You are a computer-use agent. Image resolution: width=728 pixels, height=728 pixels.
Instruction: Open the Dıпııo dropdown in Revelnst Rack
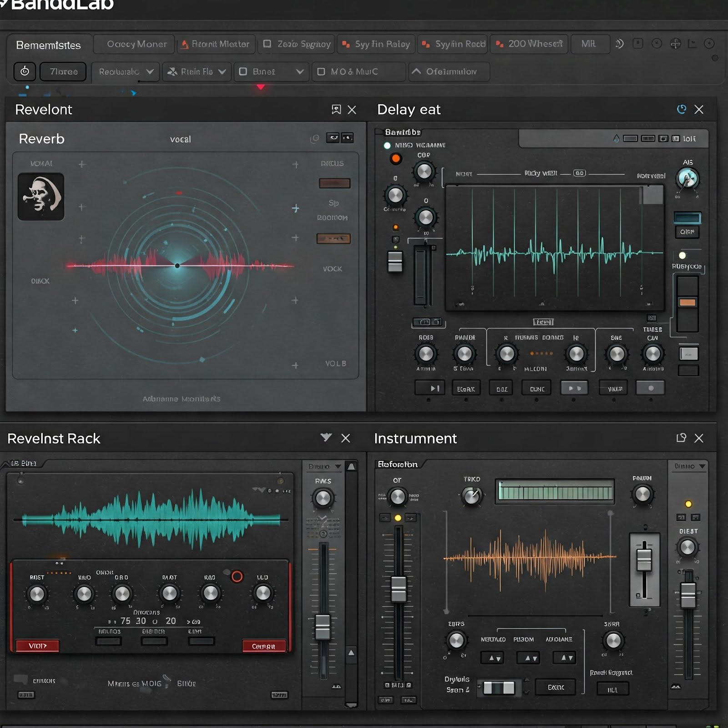tap(324, 466)
